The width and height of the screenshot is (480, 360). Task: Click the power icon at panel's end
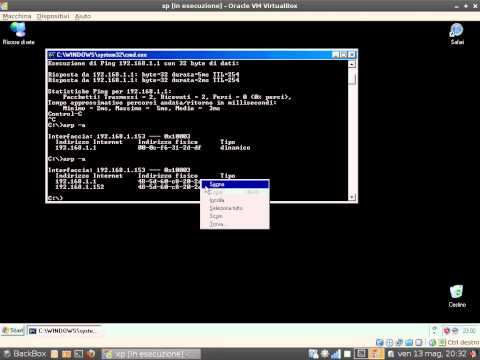click(473, 354)
